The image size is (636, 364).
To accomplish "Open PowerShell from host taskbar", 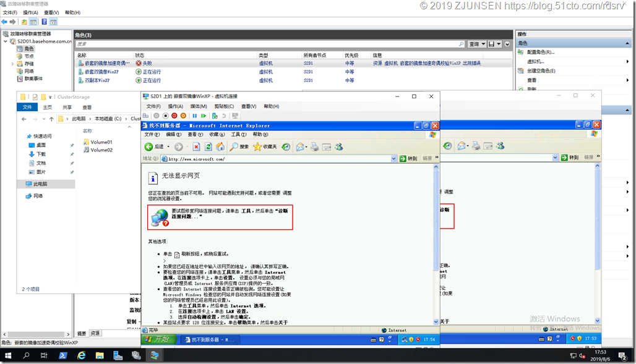I will [63, 355].
